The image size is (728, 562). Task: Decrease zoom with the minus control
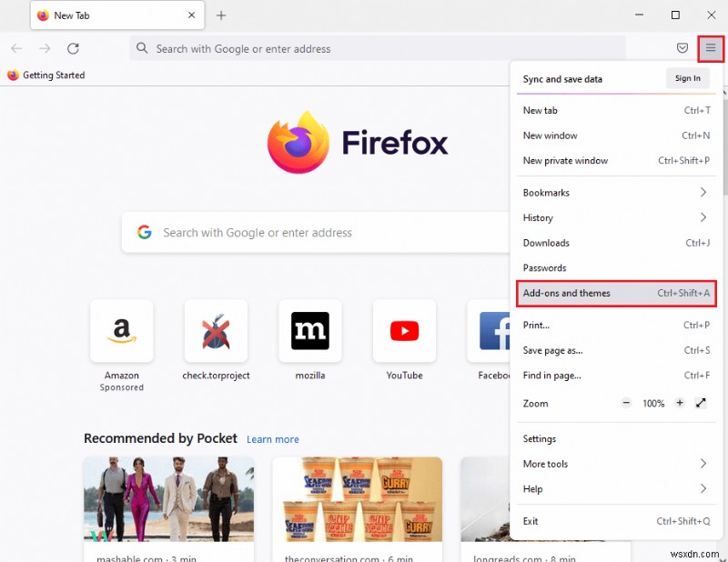627,404
